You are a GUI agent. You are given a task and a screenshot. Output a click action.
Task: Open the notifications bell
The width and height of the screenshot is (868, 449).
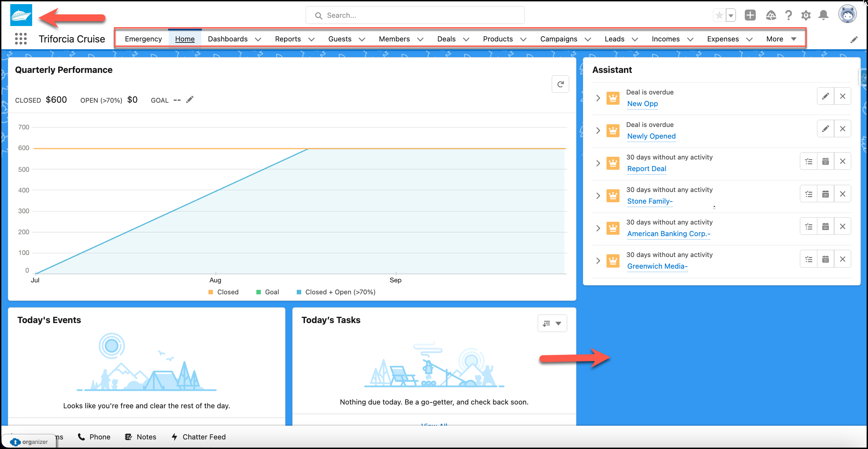(824, 15)
